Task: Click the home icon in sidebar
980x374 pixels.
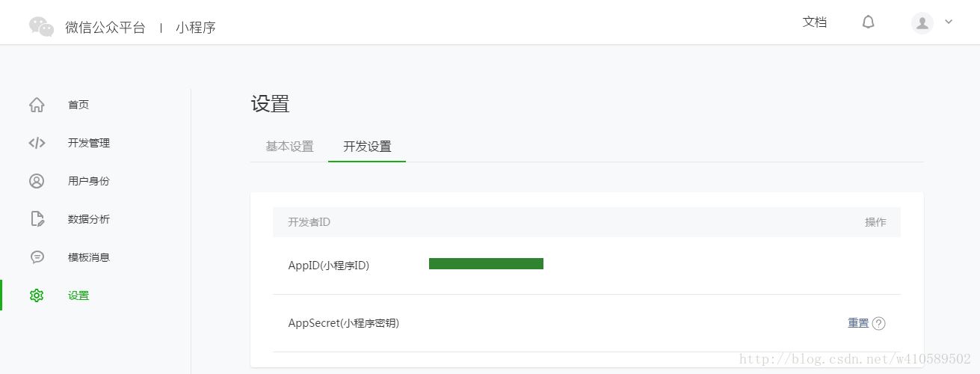Action: tap(37, 105)
